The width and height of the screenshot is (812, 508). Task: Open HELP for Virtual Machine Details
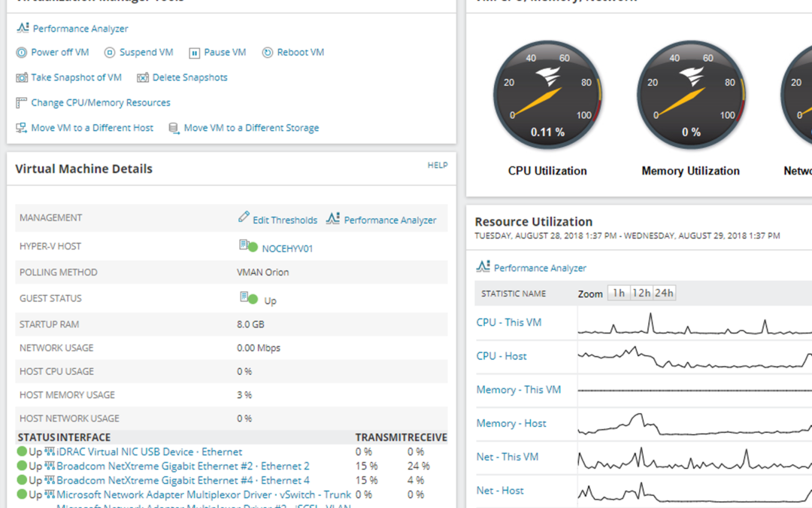(x=438, y=166)
